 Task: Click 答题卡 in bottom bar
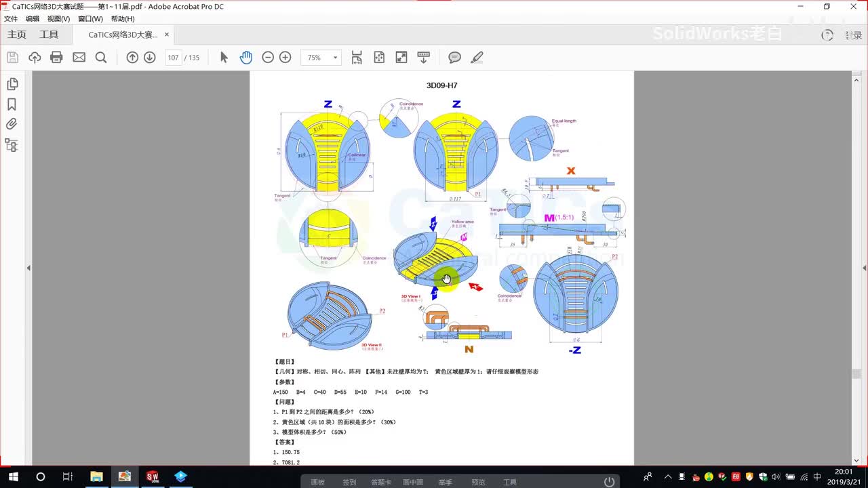pyautogui.click(x=381, y=482)
